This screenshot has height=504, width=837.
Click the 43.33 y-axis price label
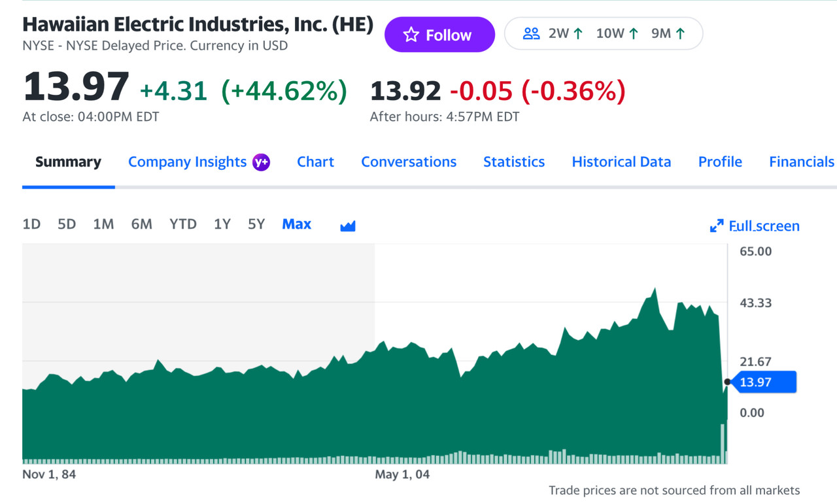[x=755, y=303]
